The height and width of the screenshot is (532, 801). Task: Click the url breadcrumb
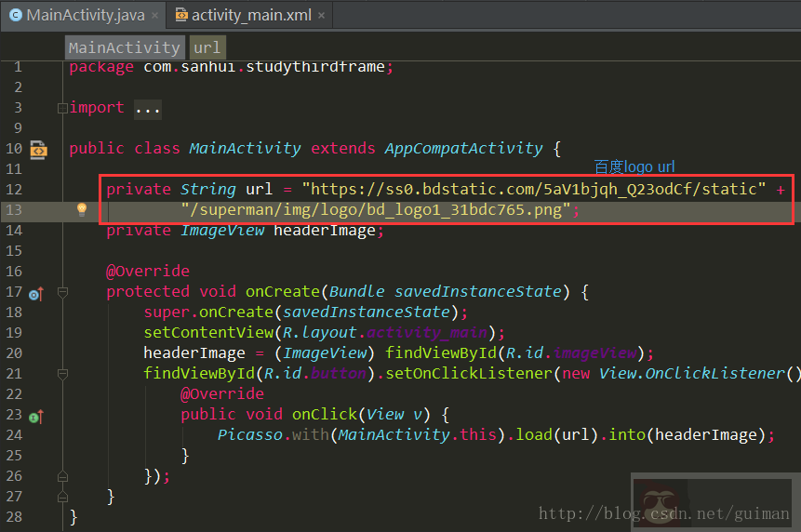207,47
